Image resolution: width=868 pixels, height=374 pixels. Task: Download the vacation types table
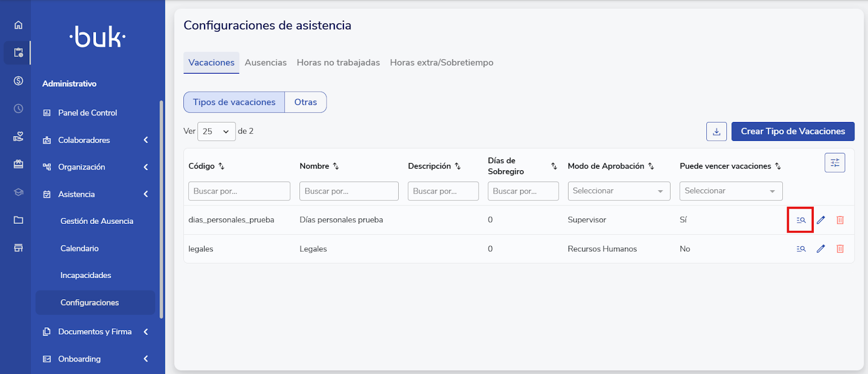click(x=716, y=131)
